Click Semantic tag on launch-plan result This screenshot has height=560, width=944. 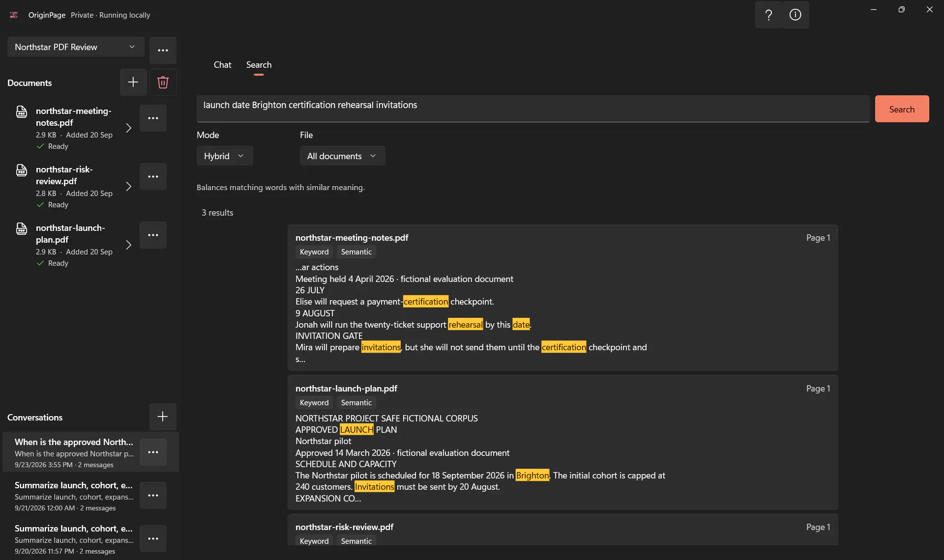click(x=356, y=403)
